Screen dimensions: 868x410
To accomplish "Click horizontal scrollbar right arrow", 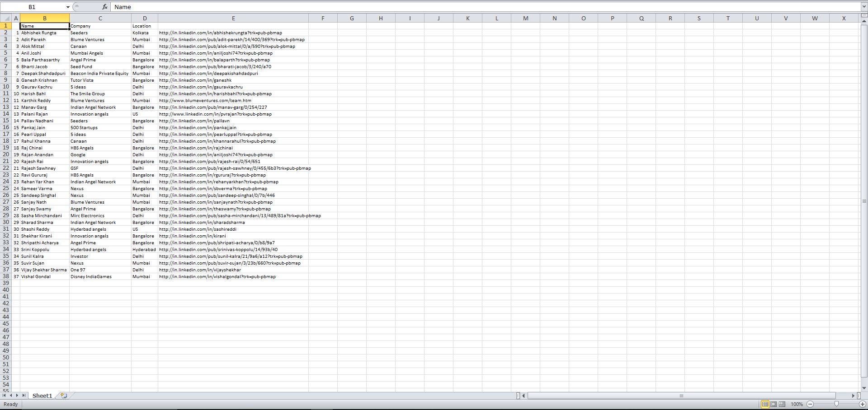I will tap(853, 396).
